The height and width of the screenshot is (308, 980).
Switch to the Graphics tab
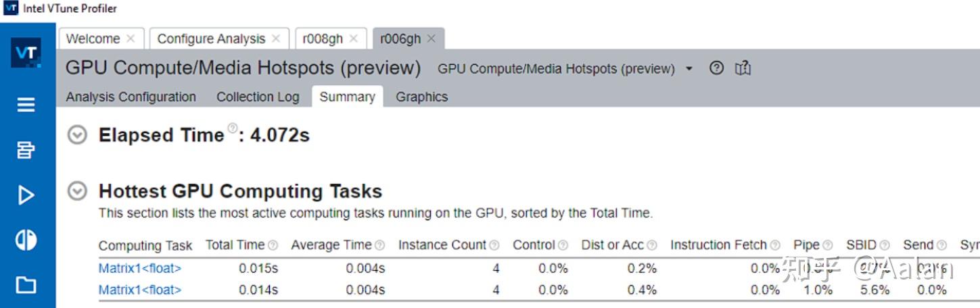[421, 97]
